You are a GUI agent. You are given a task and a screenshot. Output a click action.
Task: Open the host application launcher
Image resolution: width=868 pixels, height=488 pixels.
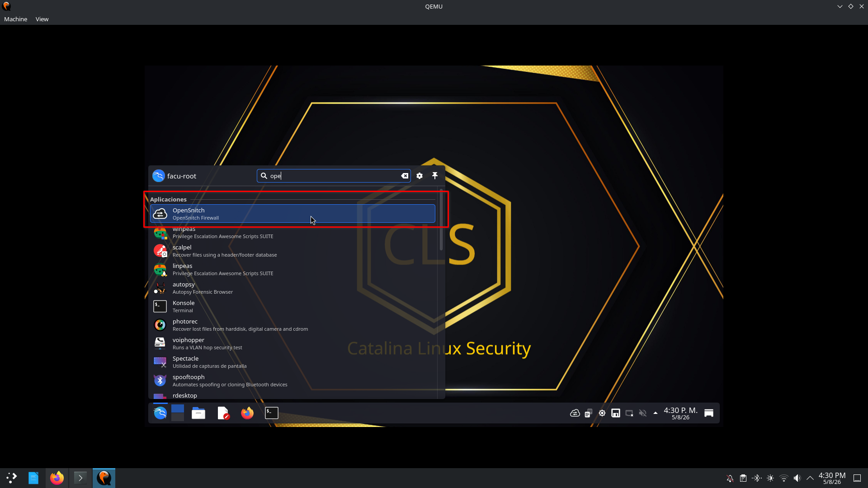click(11, 478)
